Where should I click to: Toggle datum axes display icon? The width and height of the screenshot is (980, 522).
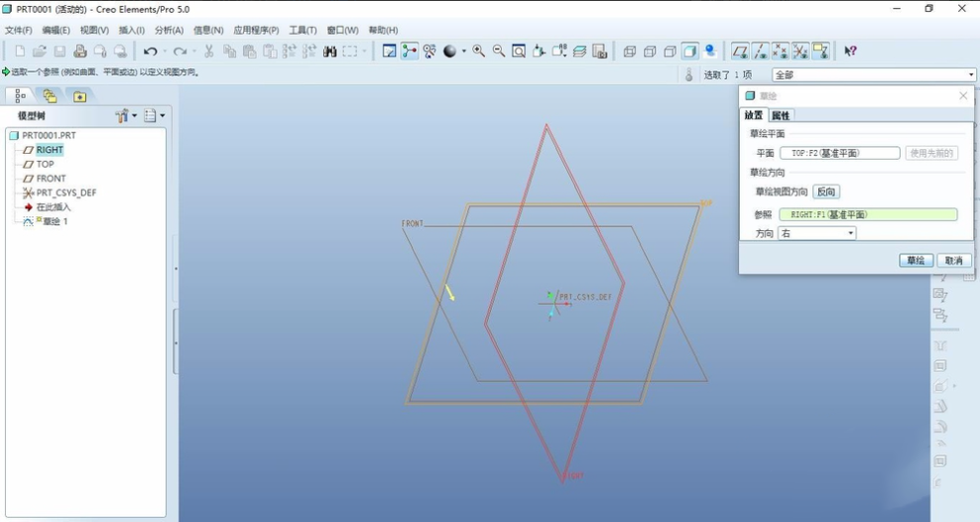pos(760,52)
